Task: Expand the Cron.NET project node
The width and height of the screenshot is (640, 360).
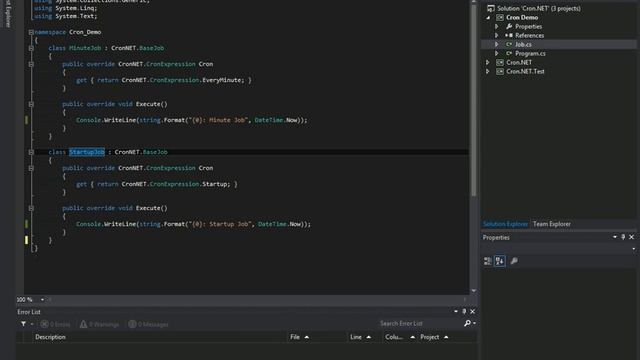Action: pyautogui.click(x=488, y=62)
